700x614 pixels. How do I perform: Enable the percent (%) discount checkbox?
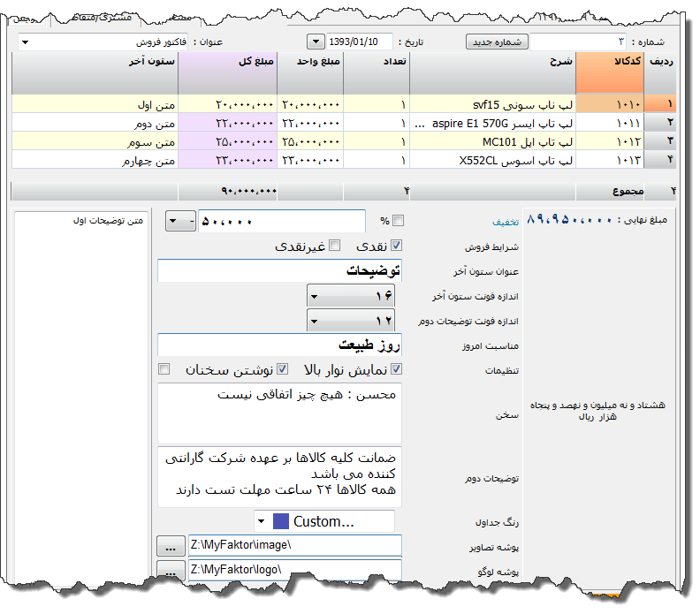[398, 221]
